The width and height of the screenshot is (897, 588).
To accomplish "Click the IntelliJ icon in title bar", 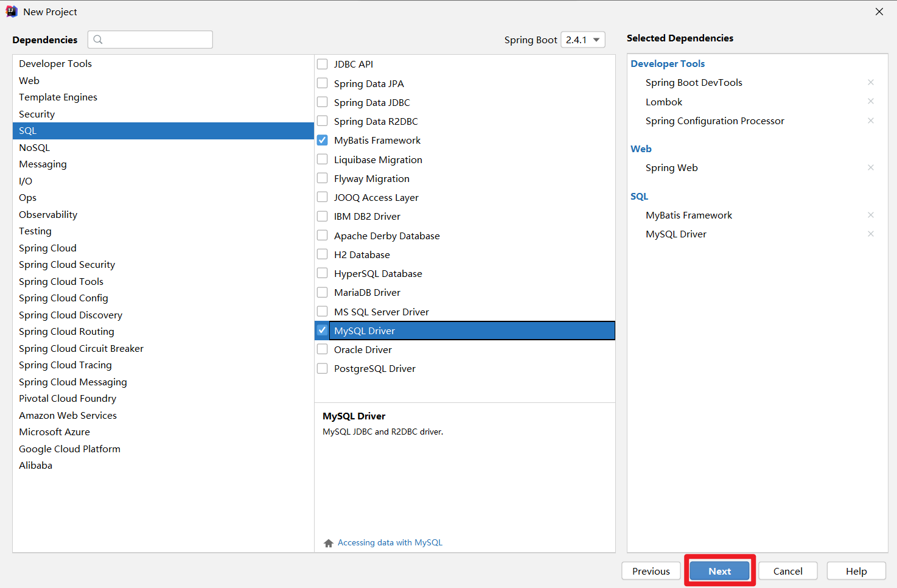I will (12, 12).
